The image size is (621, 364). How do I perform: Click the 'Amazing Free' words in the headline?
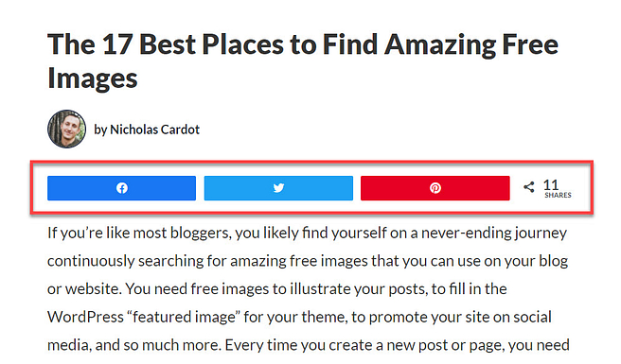pos(471,44)
